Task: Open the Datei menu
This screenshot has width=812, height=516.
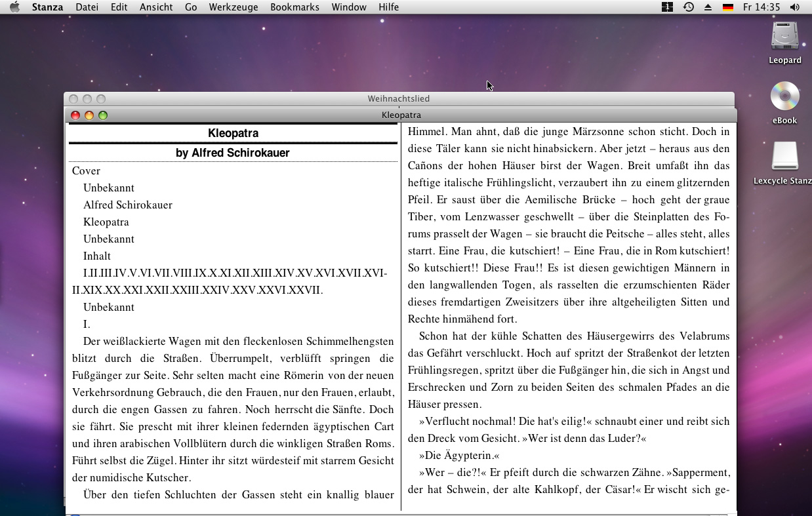Action: [x=87, y=7]
